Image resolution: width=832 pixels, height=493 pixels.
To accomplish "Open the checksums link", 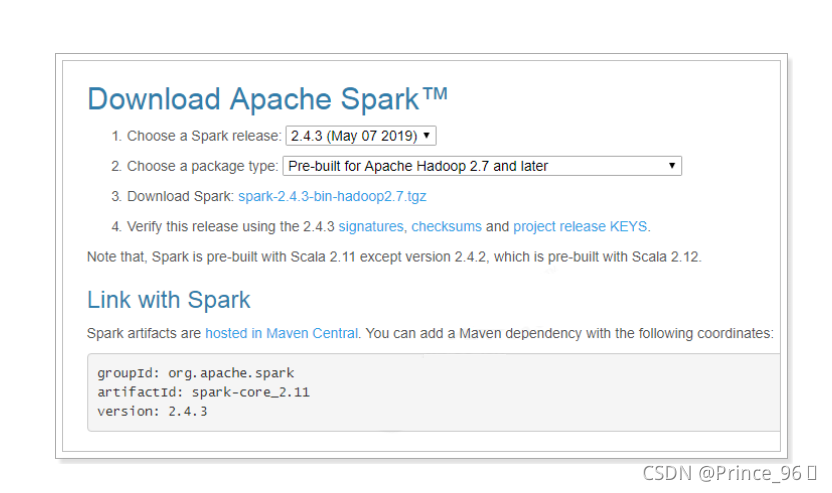I will pos(446,226).
